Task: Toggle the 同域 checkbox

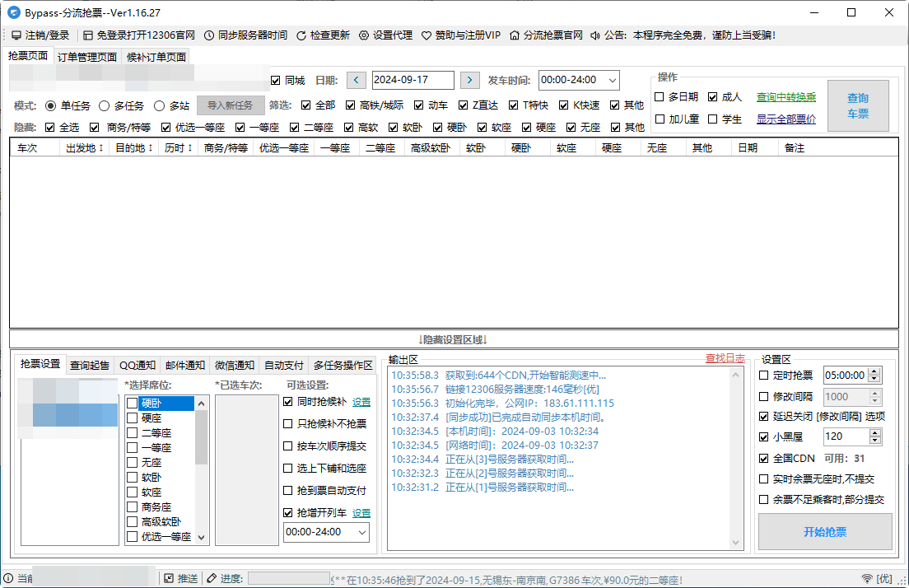Action: click(x=277, y=80)
